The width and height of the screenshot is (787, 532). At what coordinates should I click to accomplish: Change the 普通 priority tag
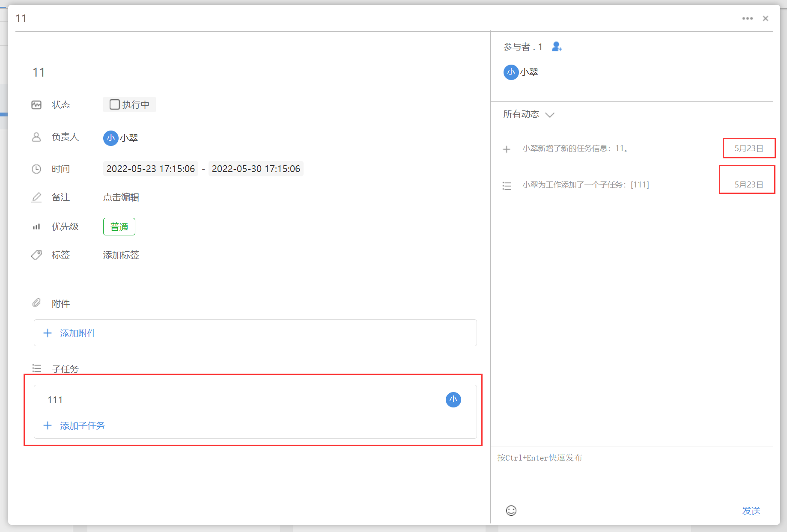pyautogui.click(x=119, y=227)
